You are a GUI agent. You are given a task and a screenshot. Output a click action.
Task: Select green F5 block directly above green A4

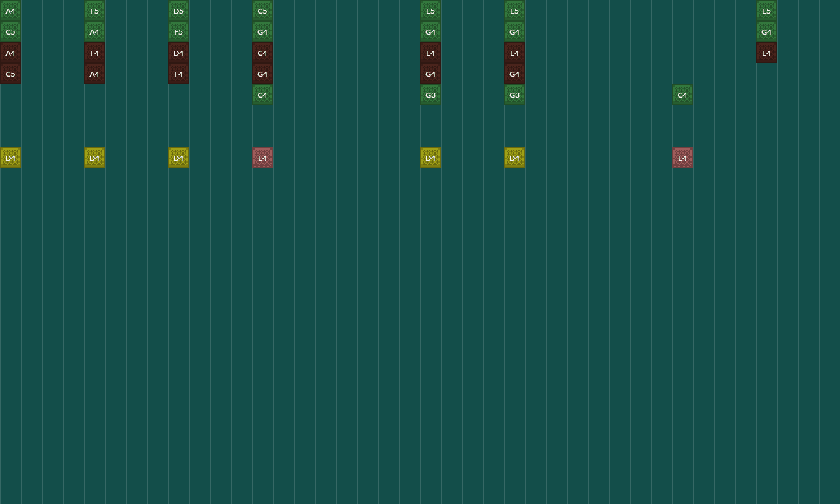[x=94, y=10]
